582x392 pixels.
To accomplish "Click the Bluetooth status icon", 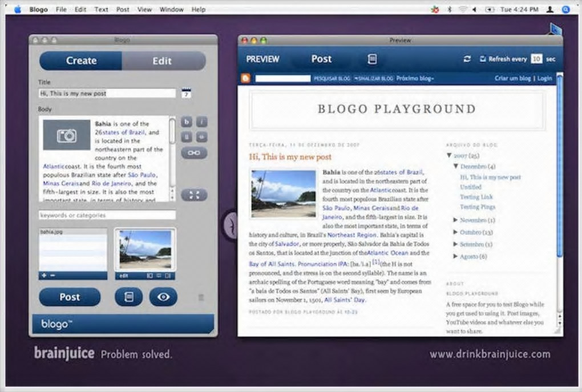I will coord(450,10).
